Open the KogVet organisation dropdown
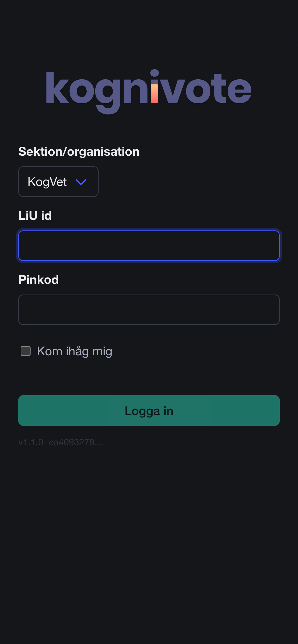 click(58, 182)
